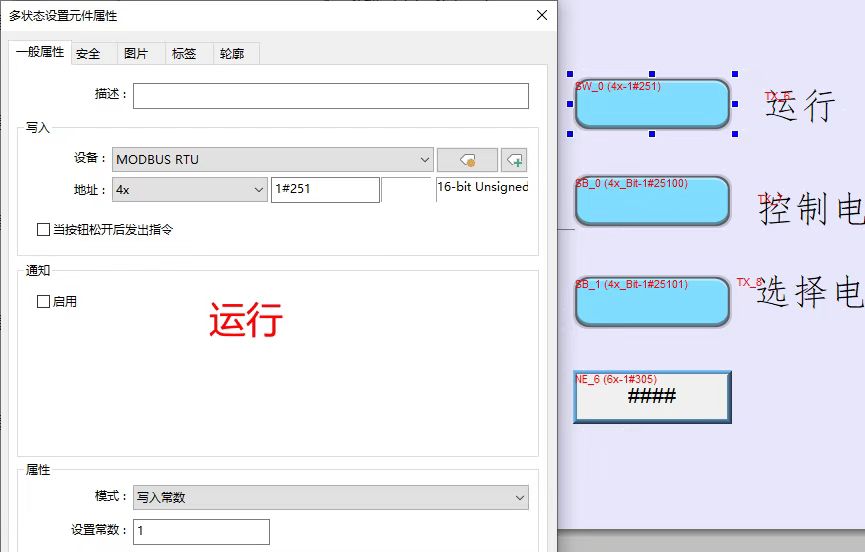
Task: Click the 描述 text field
Action: [x=331, y=96]
